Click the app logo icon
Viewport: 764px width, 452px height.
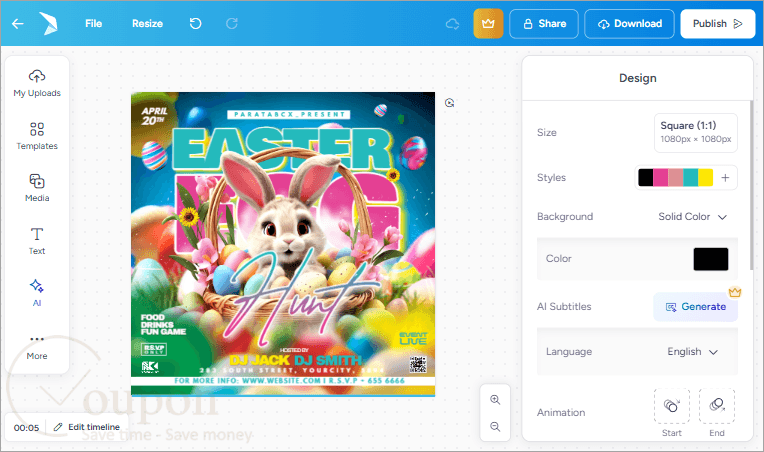48,23
